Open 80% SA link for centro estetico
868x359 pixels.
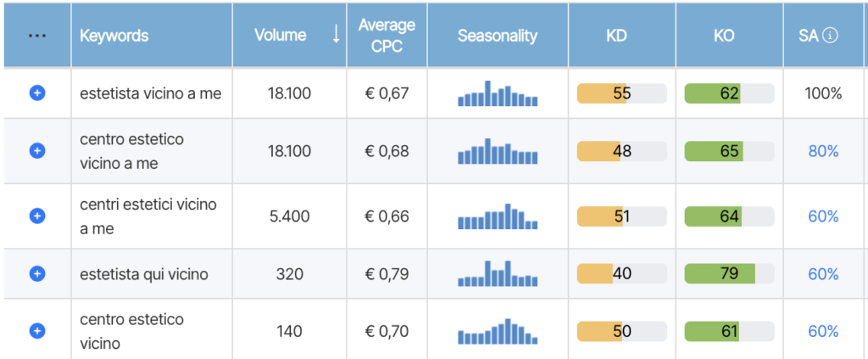(x=822, y=151)
